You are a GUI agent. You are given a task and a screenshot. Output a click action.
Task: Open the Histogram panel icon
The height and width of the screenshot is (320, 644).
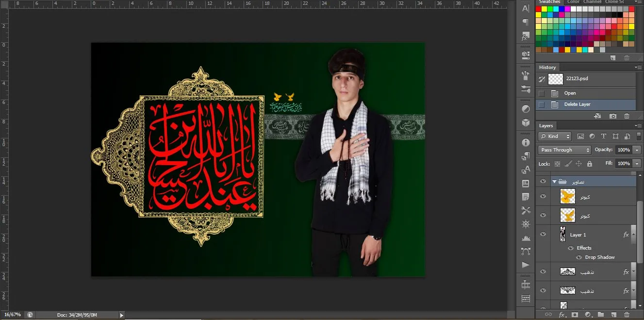point(526,238)
